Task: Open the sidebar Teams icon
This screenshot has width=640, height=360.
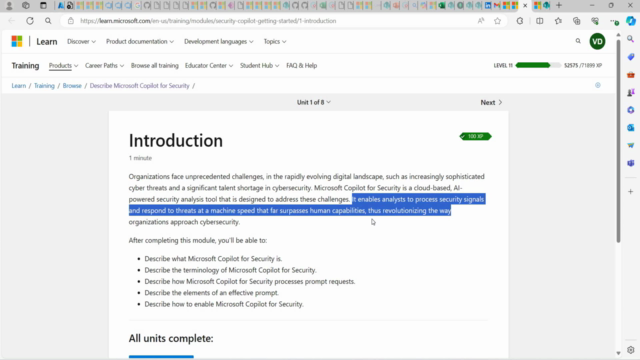Action: (631, 163)
